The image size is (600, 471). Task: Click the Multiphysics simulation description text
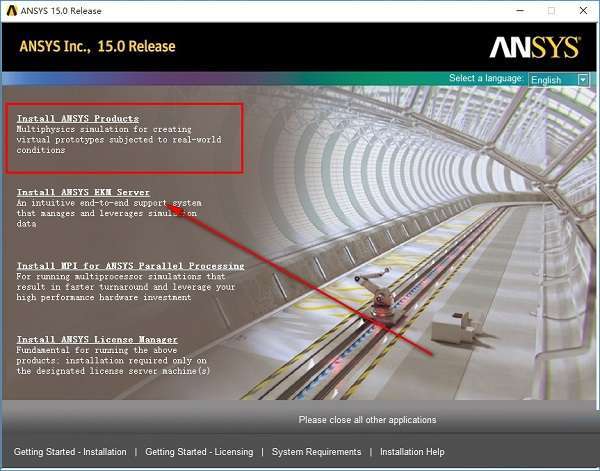[x=119, y=140]
